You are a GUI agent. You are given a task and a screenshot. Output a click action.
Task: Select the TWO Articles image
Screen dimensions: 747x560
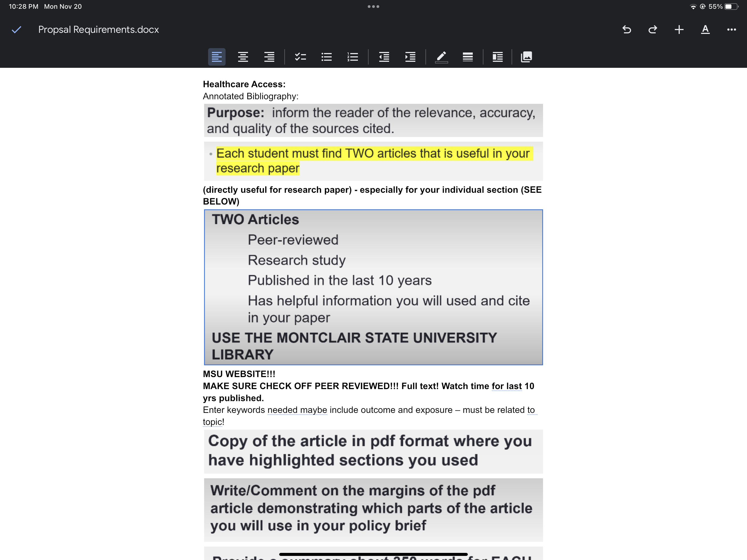tap(373, 287)
